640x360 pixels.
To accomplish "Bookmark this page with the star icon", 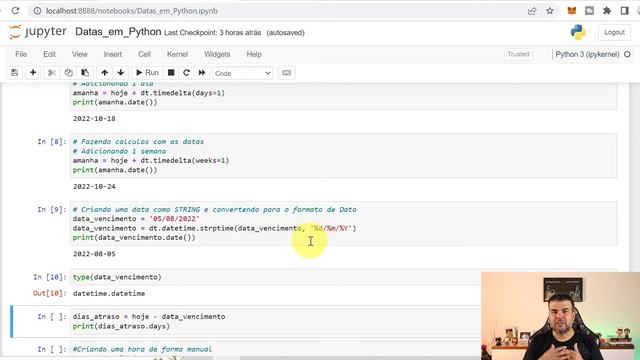I will coord(550,11).
